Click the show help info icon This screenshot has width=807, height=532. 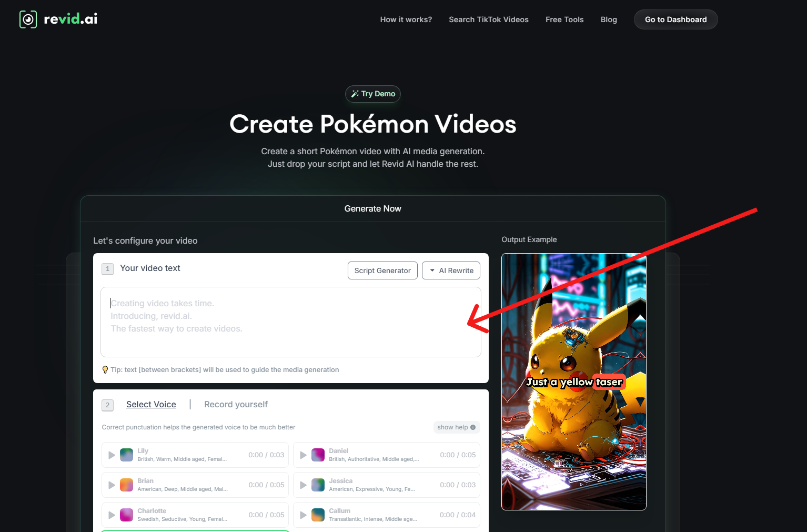click(x=473, y=427)
